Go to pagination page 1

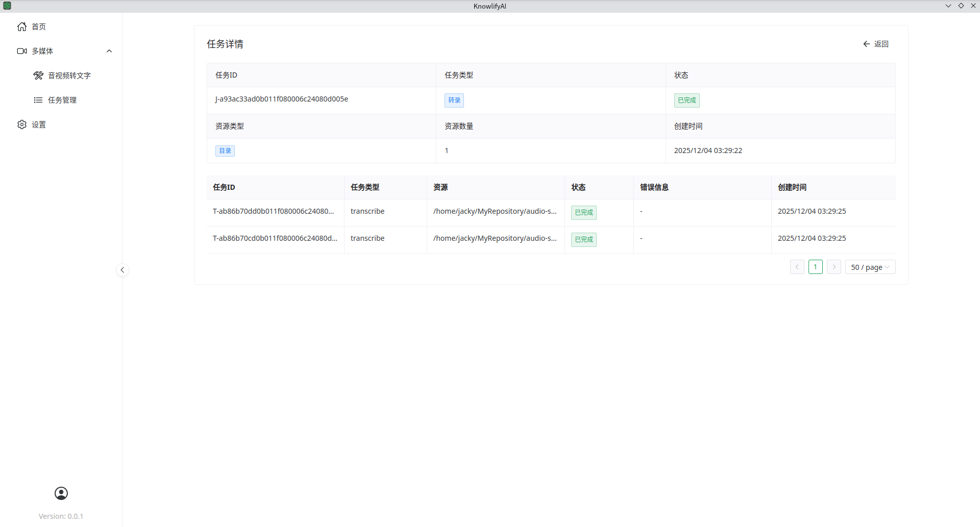(x=815, y=267)
